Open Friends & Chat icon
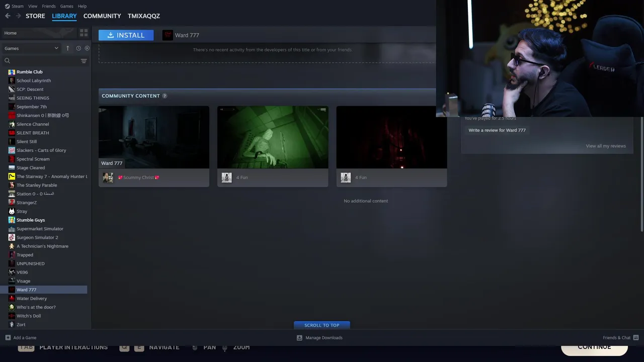The width and height of the screenshot is (644, 362). tap(636, 337)
